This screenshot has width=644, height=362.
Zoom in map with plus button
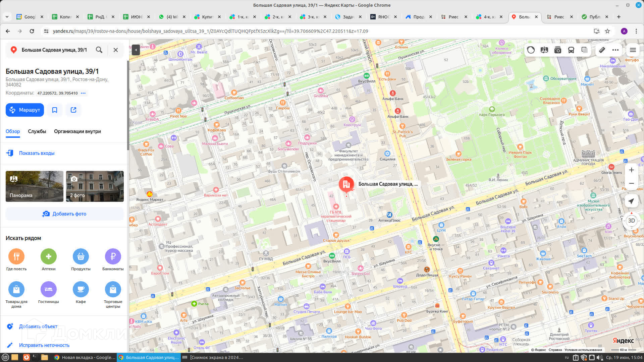631,170
